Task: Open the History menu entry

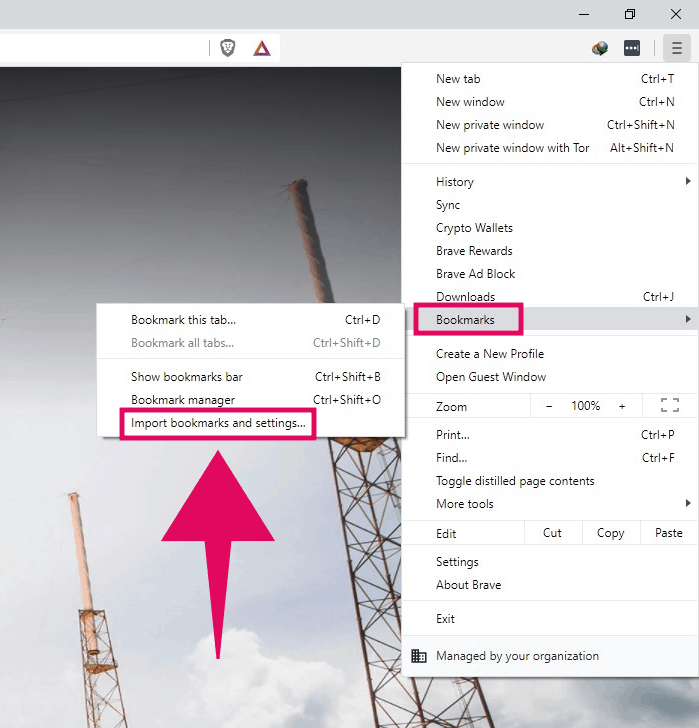Action: click(550, 182)
